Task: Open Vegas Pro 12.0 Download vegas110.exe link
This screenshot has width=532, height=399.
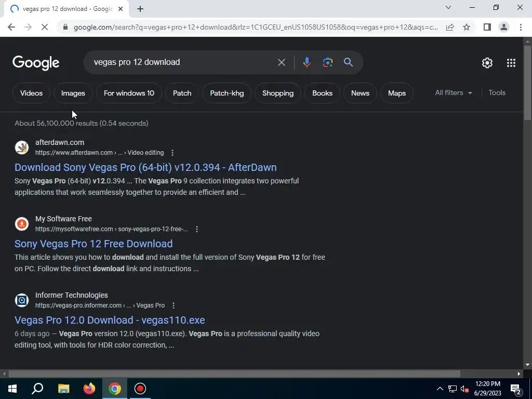Action: pyautogui.click(x=110, y=320)
